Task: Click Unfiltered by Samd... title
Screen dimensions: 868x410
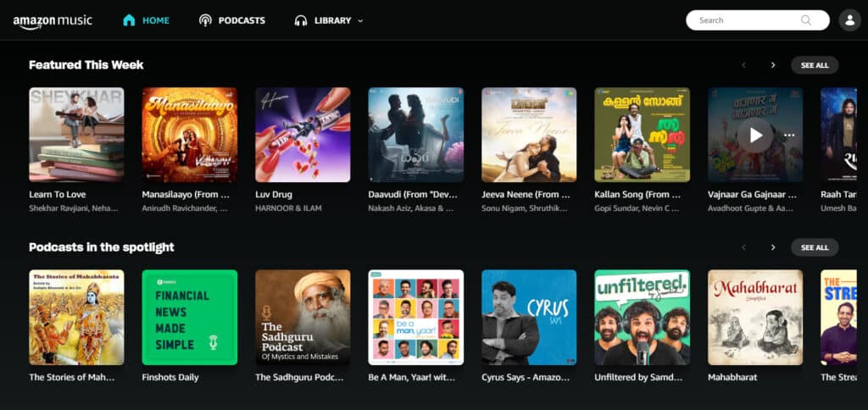Action: pyautogui.click(x=639, y=377)
